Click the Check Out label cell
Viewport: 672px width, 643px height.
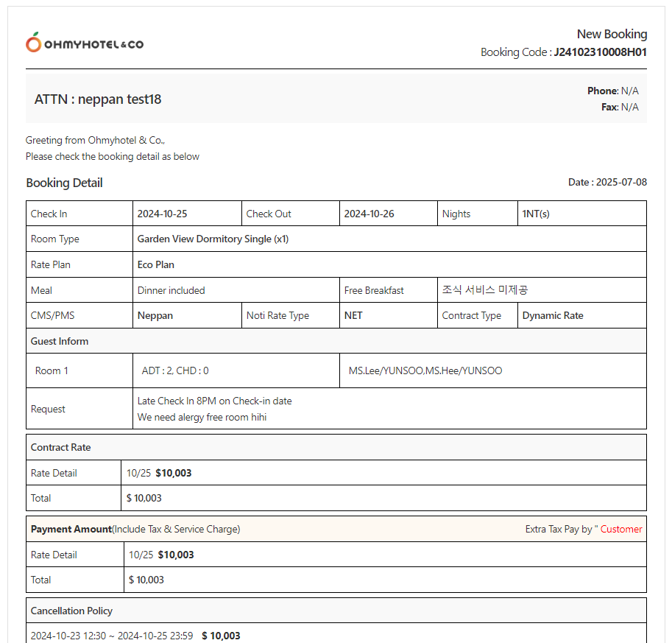[291, 214]
